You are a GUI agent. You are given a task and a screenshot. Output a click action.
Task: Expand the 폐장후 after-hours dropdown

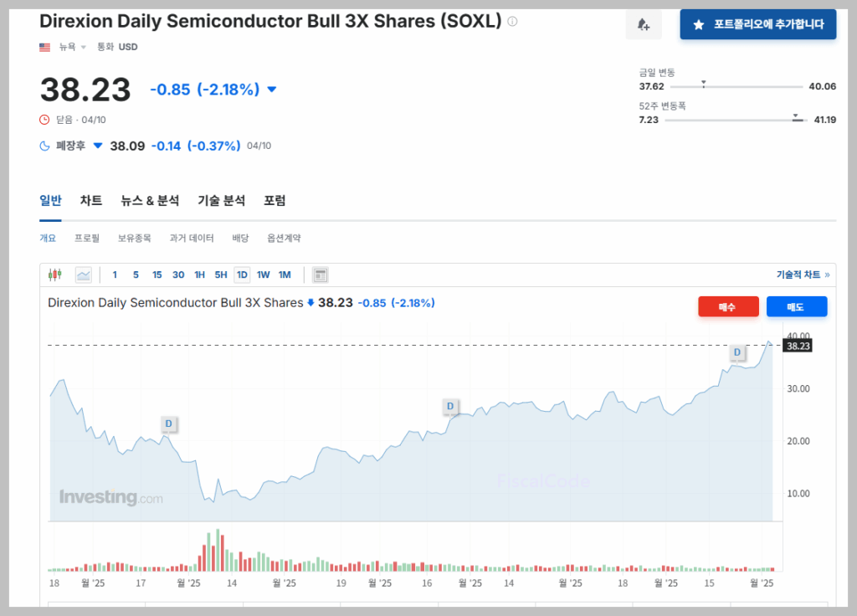(97, 146)
